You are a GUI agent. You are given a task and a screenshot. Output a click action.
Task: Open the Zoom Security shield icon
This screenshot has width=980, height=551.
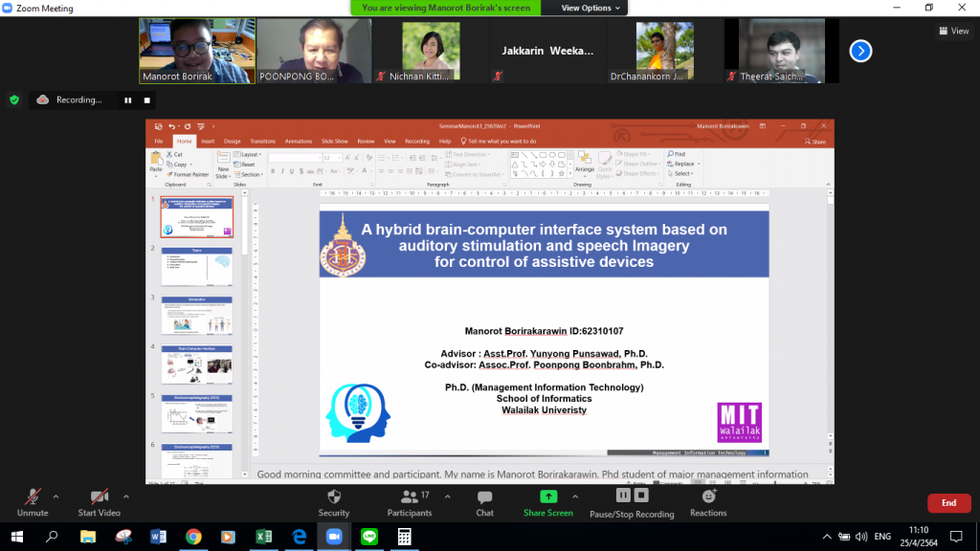[x=333, y=497]
